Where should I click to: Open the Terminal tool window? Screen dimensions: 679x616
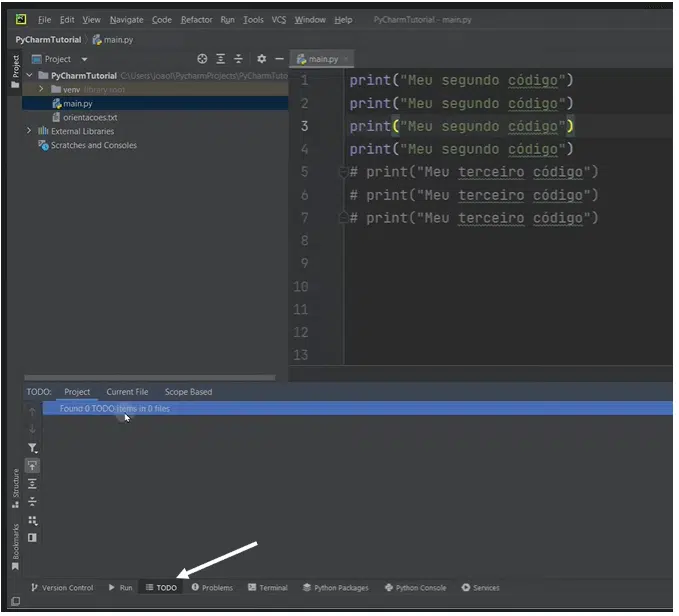coord(267,588)
